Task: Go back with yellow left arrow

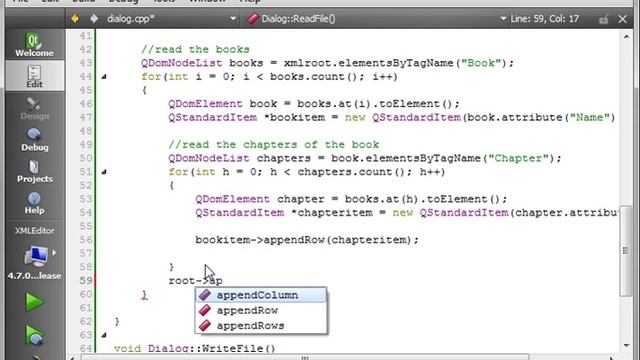Action: point(75,19)
